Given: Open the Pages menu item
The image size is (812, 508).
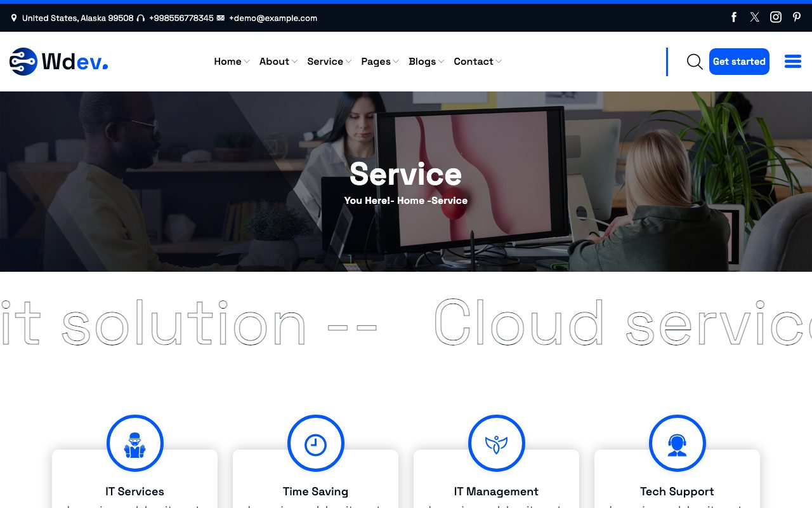Looking at the screenshot, I should (x=376, y=62).
